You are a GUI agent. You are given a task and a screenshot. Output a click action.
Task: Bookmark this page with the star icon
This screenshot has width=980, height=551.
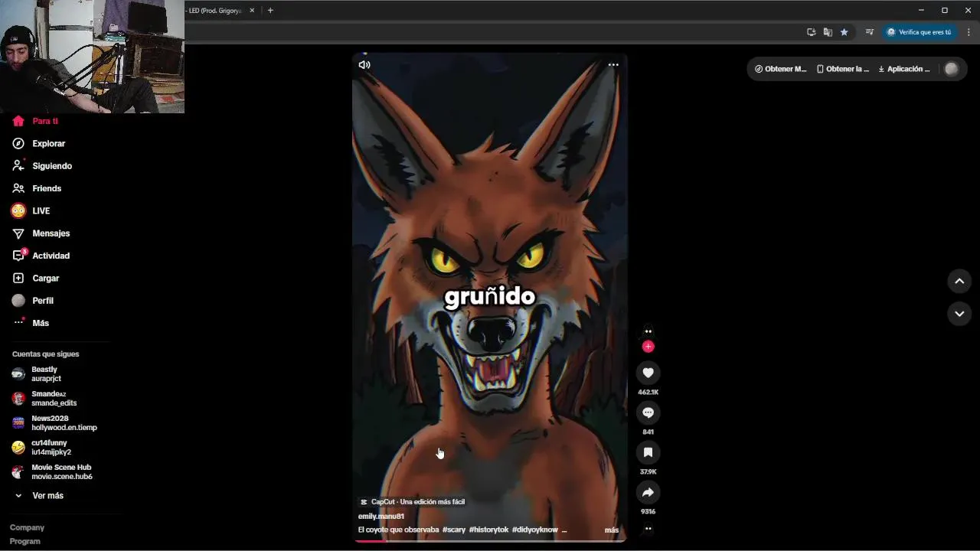(x=844, y=32)
